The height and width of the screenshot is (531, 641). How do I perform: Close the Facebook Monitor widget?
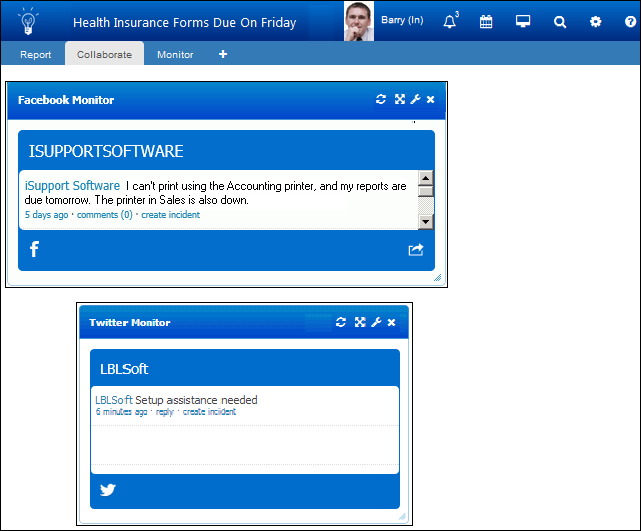coord(430,99)
